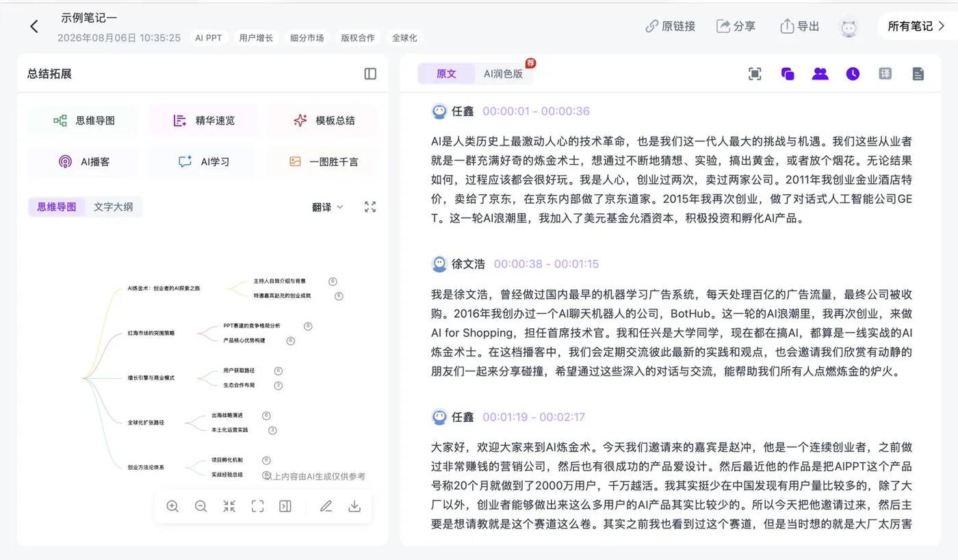Select the 文字大纲 tab
958x560 pixels.
click(x=114, y=206)
